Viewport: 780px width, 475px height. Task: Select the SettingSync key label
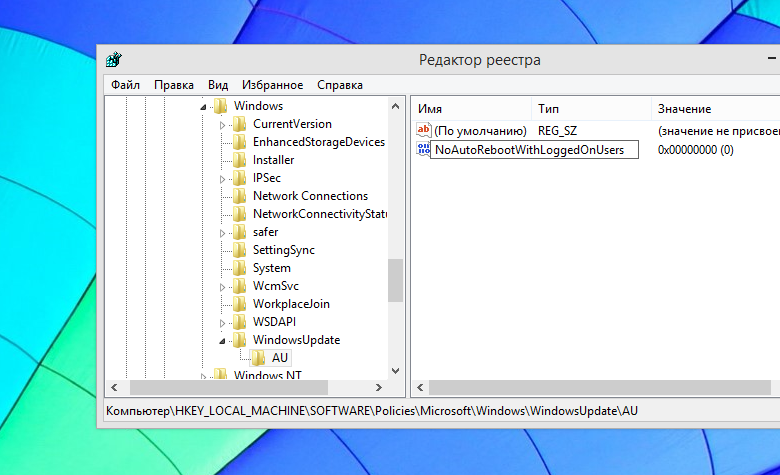(284, 250)
